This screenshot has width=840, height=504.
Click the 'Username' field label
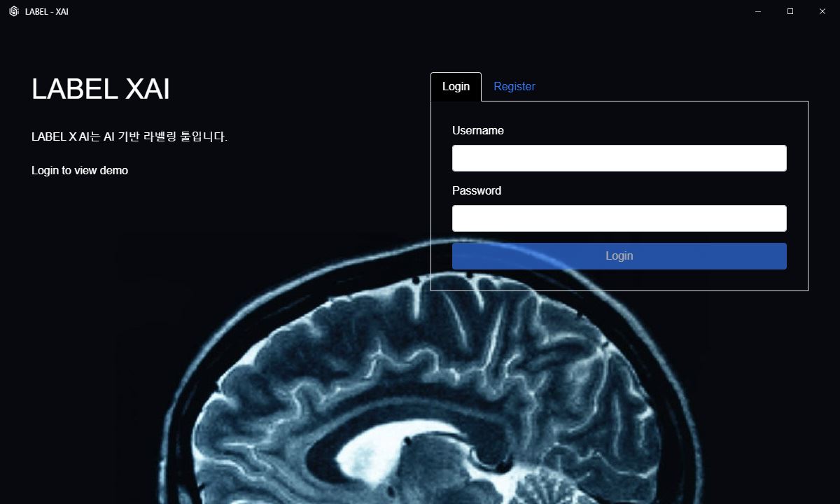[478, 131]
